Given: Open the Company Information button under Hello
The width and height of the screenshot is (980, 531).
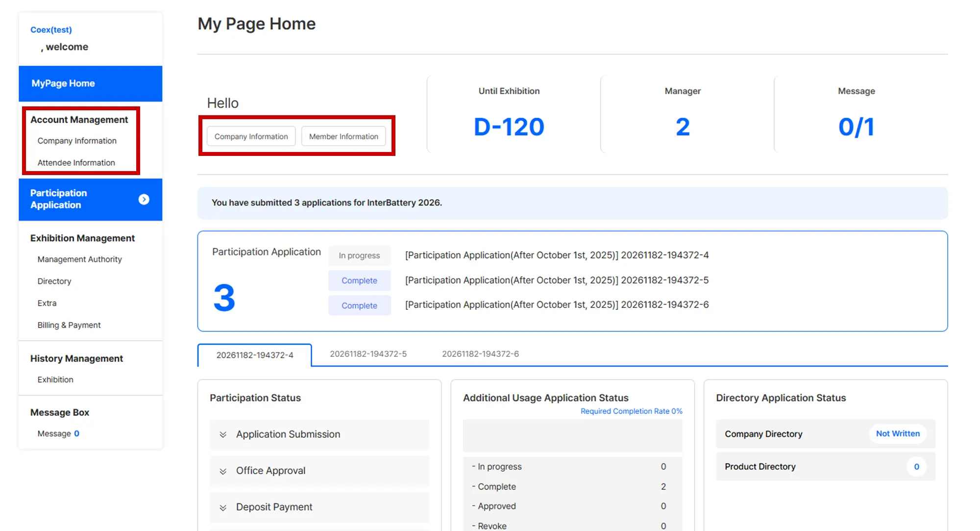Looking at the screenshot, I should (x=251, y=136).
